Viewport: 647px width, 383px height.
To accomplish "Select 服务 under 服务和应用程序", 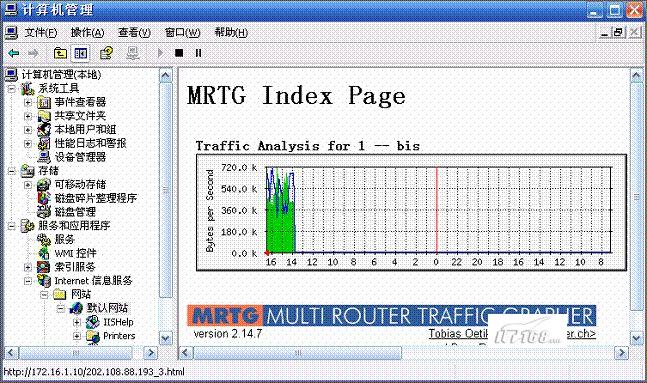I will (64, 239).
